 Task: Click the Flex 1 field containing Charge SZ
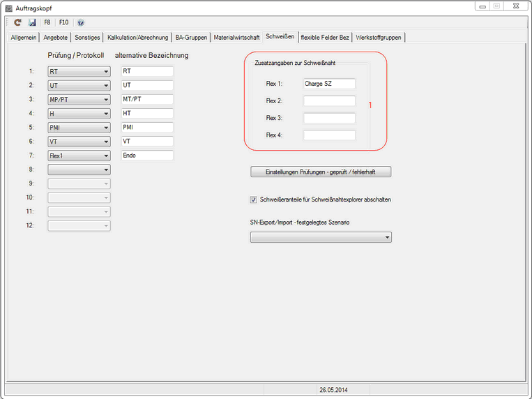[329, 84]
